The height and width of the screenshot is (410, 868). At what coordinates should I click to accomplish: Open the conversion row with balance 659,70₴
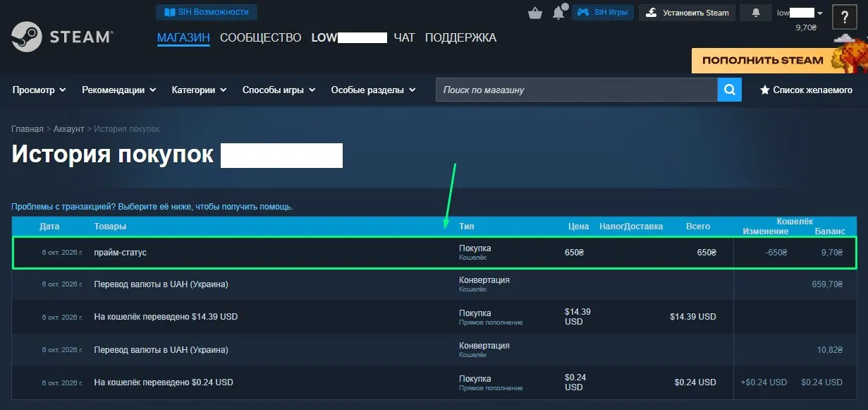(434, 284)
